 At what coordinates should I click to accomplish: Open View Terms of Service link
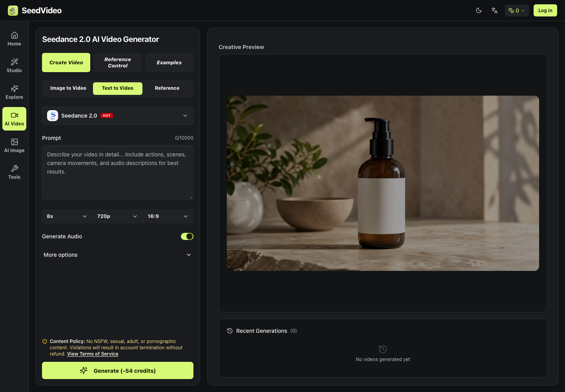tap(93, 354)
